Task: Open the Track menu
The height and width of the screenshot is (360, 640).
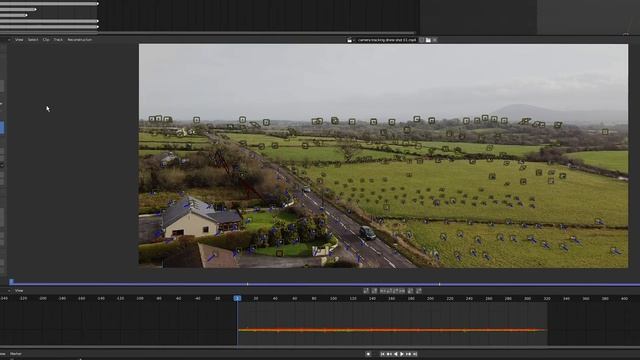Action: [58, 40]
